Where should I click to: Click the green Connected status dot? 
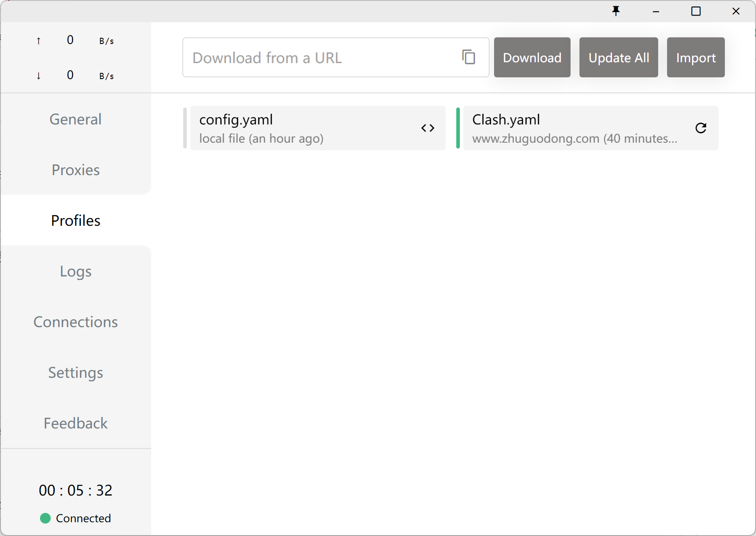click(x=45, y=518)
